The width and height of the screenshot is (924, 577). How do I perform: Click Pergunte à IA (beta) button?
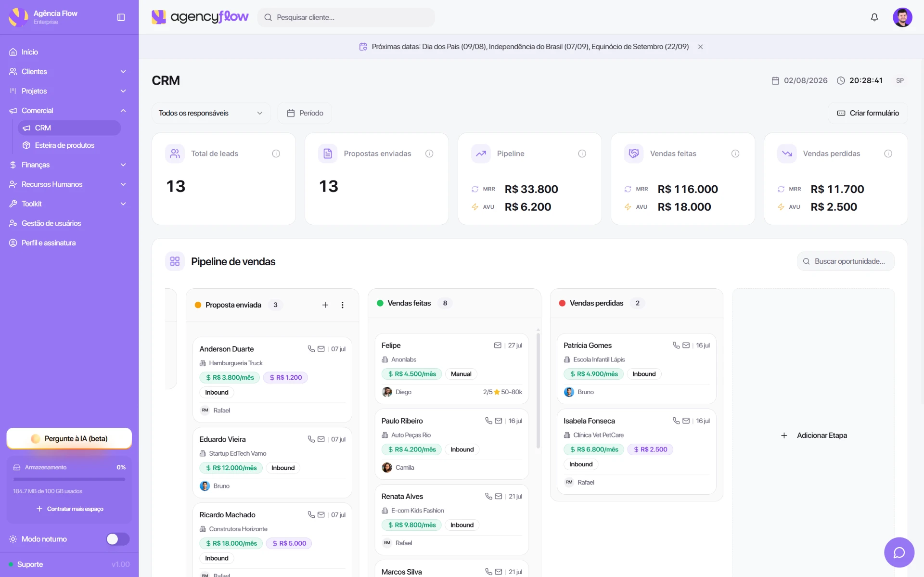[x=69, y=438]
